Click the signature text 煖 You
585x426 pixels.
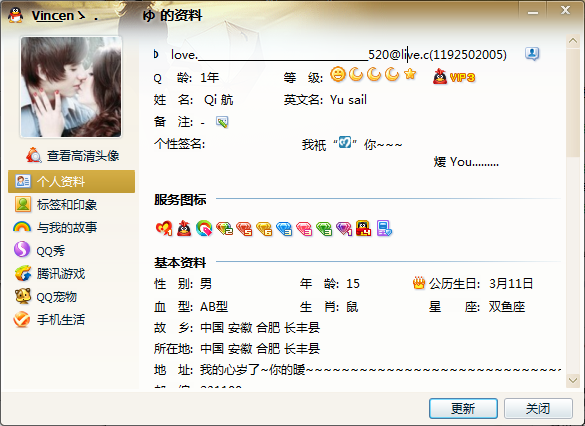click(x=466, y=162)
